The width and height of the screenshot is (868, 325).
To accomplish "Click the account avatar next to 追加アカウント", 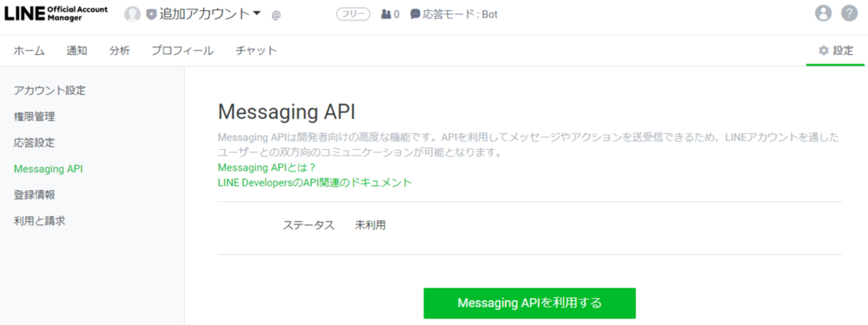I will click(x=133, y=14).
